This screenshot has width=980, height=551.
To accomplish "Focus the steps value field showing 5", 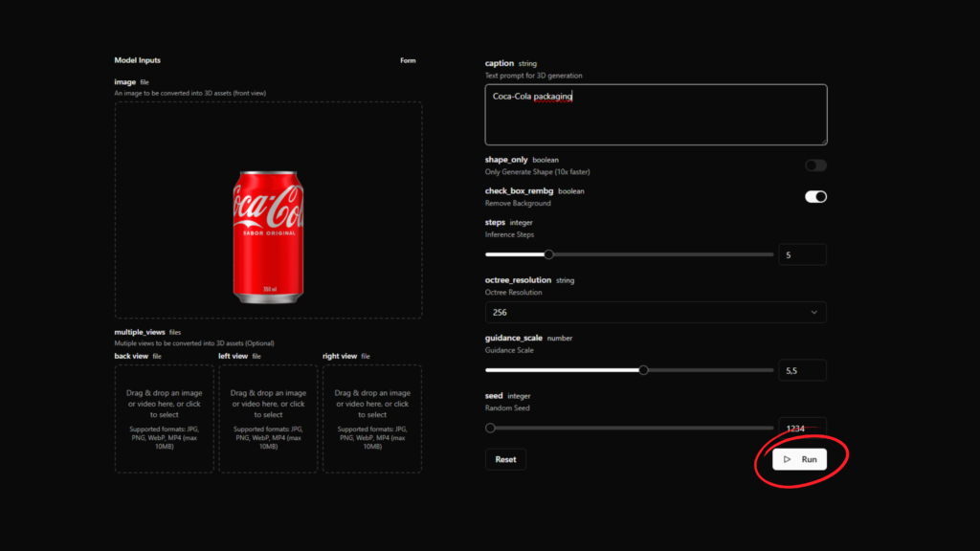I will [803, 254].
